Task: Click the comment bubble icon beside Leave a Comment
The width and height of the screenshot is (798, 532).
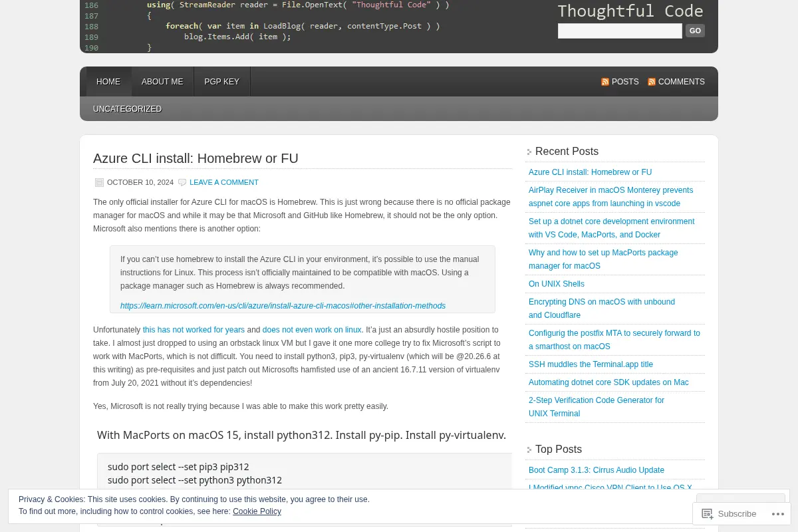Action: pos(182,182)
